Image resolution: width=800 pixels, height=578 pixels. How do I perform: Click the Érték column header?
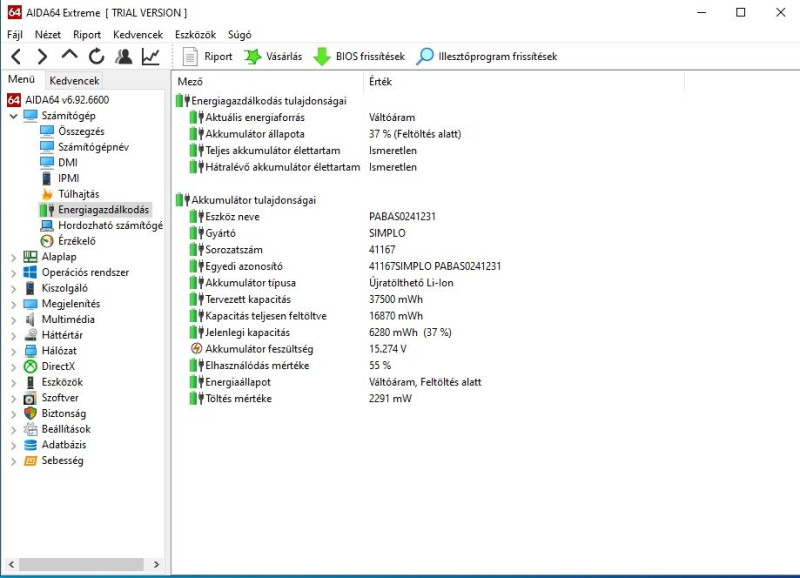[x=524, y=82]
